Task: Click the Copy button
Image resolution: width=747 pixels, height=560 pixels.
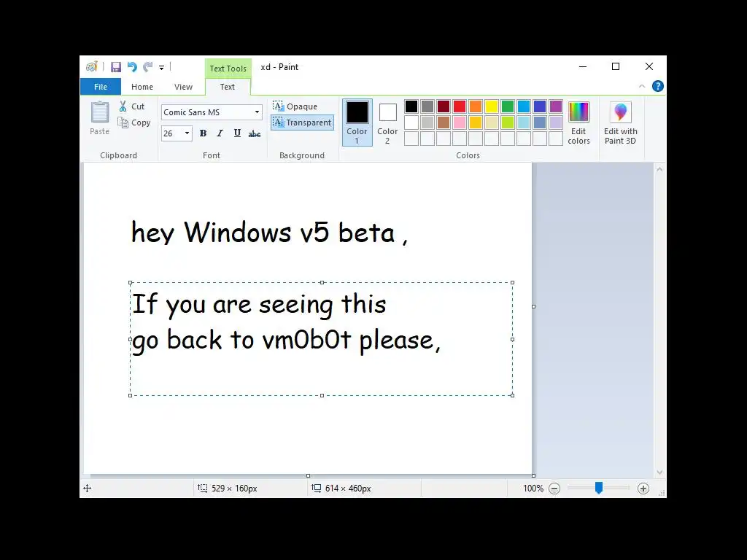Action: [134, 122]
